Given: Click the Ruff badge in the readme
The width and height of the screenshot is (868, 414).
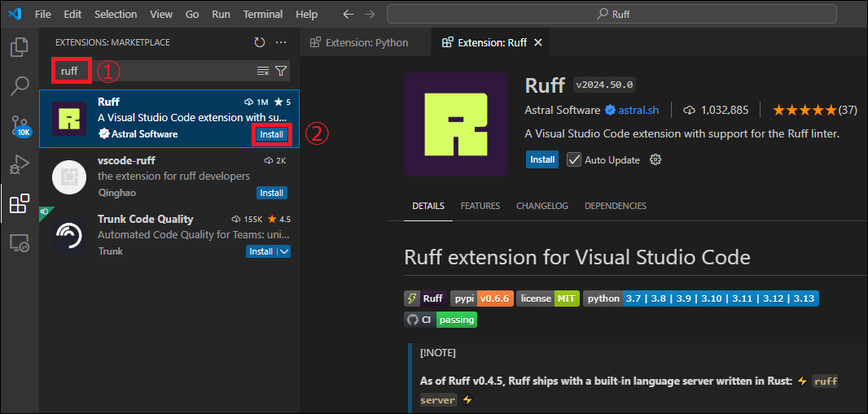Looking at the screenshot, I should point(425,299).
